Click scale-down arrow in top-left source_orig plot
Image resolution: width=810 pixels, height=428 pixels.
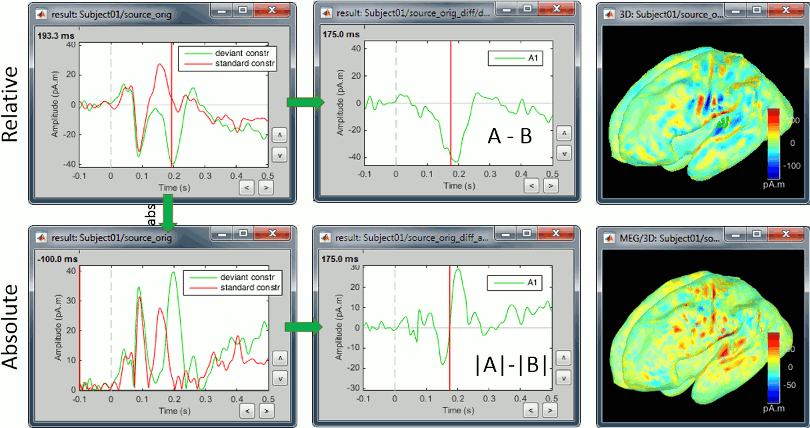[278, 153]
